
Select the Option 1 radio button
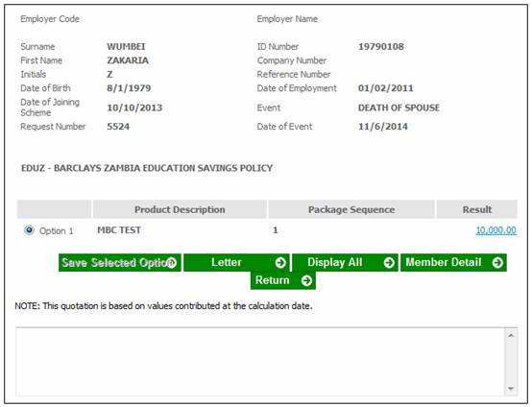tap(29, 230)
